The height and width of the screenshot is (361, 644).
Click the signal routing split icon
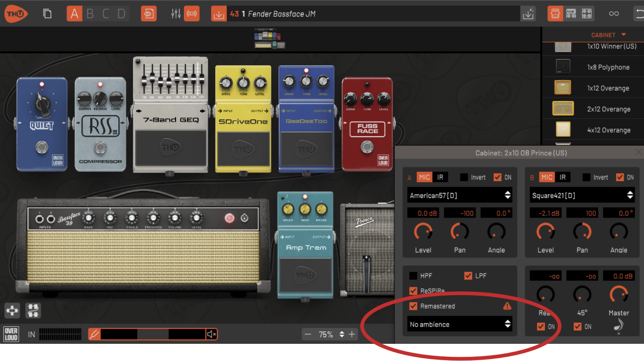point(33,311)
